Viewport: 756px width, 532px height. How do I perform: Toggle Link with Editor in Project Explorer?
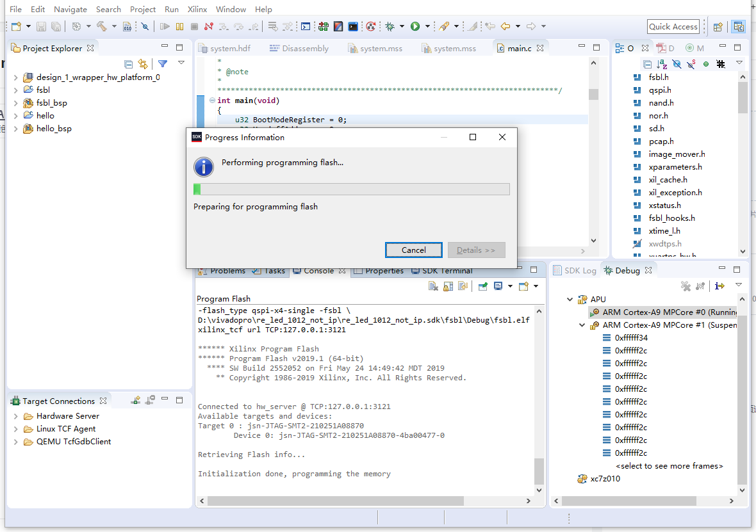(x=143, y=63)
